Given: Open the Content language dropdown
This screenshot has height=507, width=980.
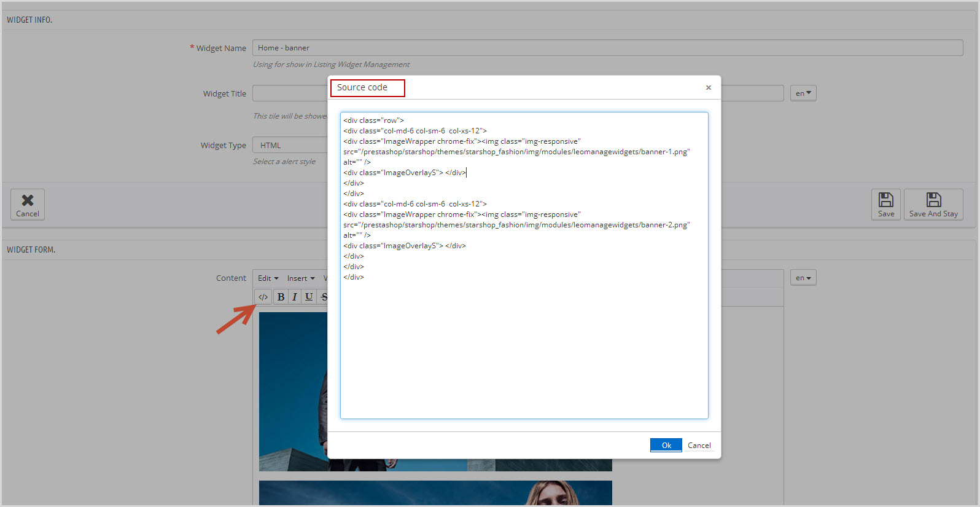Looking at the screenshot, I should tap(803, 278).
